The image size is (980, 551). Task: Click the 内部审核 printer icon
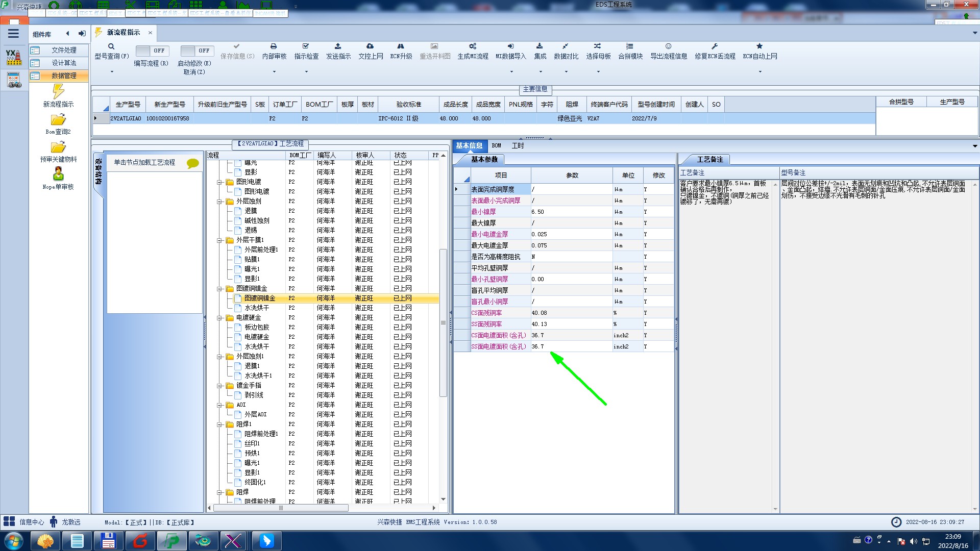(274, 46)
